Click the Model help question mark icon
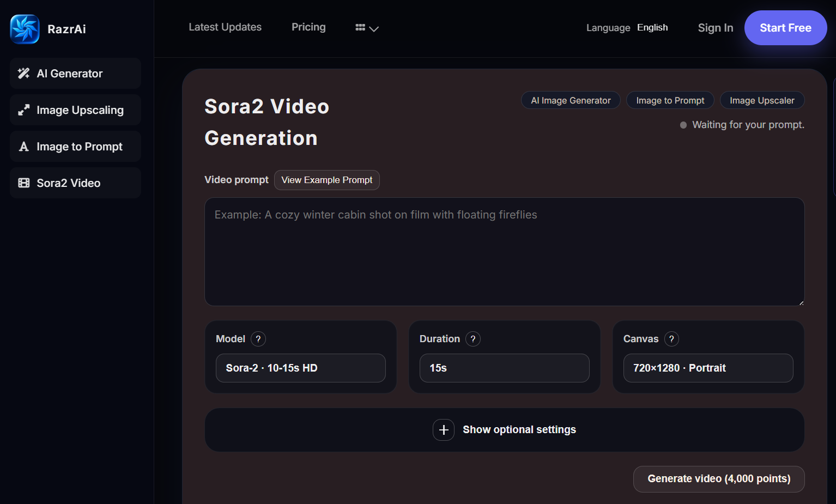 click(258, 339)
